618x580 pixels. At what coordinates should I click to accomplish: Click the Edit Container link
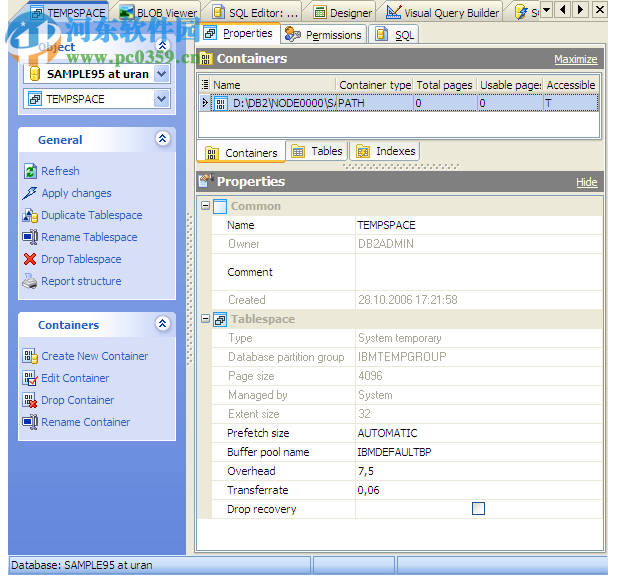pyautogui.click(x=75, y=378)
